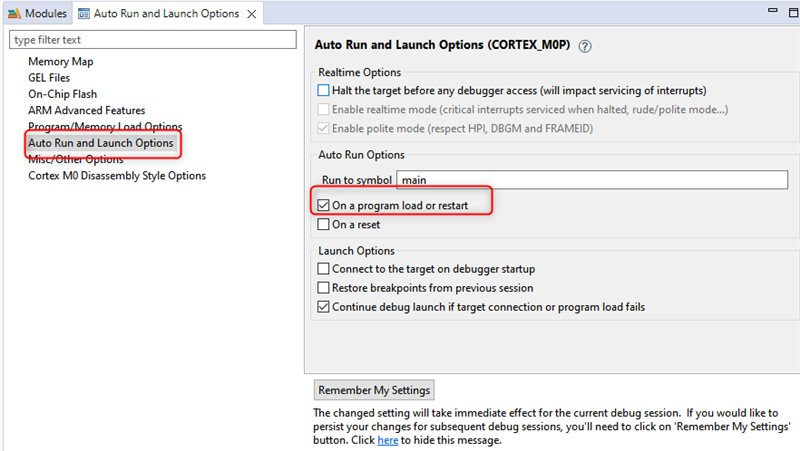The width and height of the screenshot is (800, 451).
Task: Maximize the panel view
Action: pyautogui.click(x=794, y=12)
